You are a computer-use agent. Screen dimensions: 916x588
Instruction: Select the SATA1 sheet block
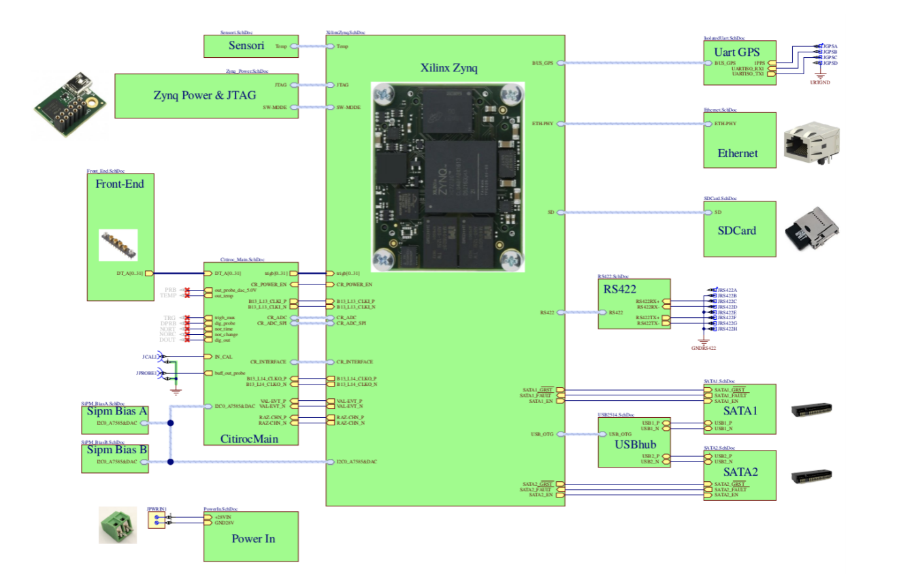pos(740,409)
